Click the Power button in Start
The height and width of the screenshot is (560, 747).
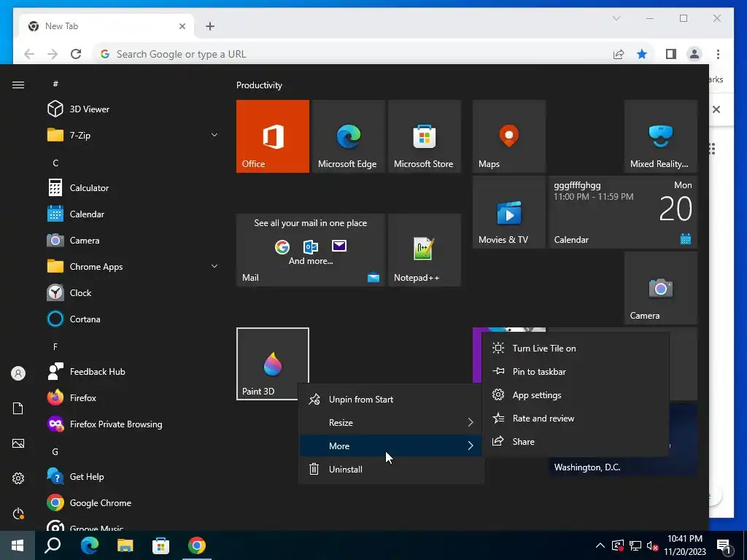pyautogui.click(x=18, y=513)
